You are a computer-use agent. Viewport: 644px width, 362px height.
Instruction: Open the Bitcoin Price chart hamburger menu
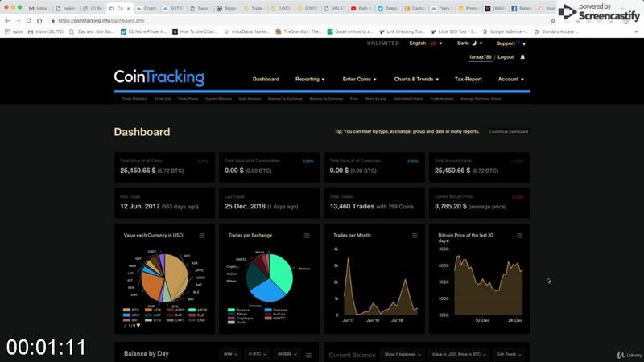519,236
